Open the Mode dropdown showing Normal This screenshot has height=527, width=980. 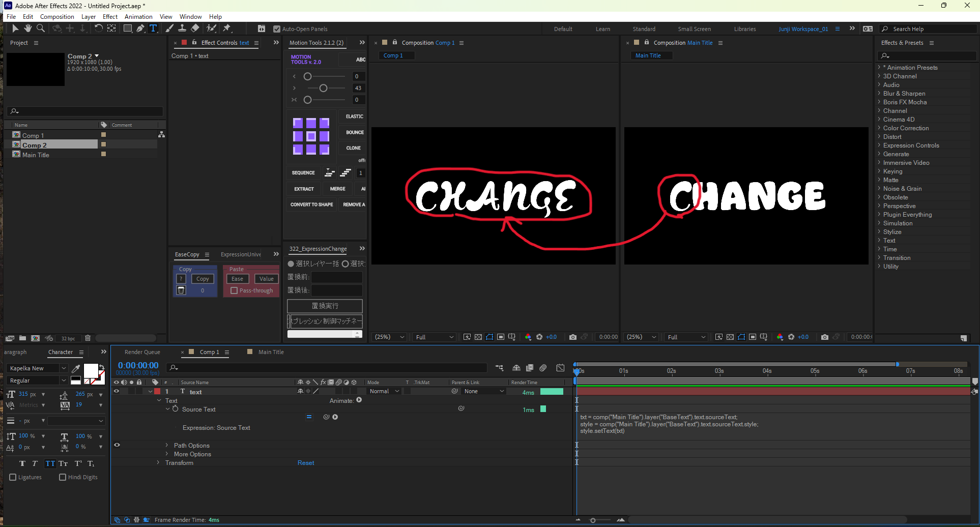point(384,391)
